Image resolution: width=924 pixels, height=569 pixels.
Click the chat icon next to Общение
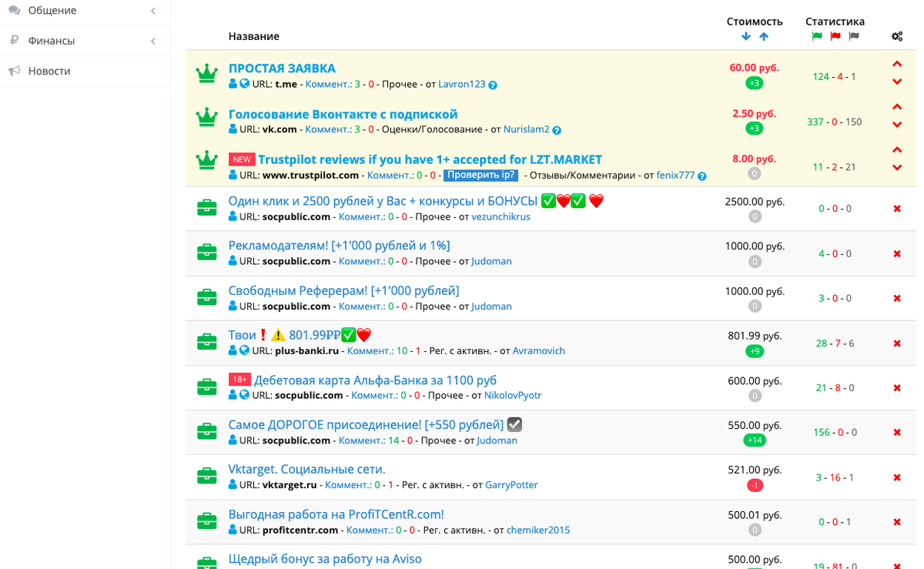[14, 11]
